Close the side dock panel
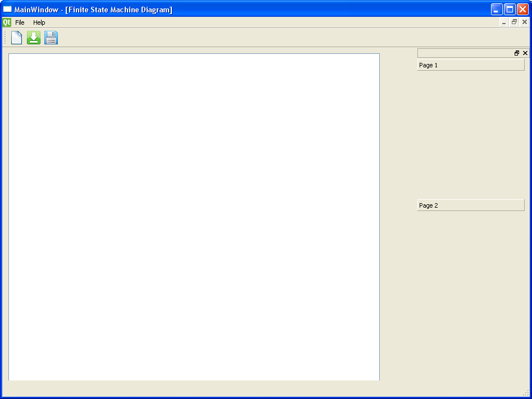This screenshot has width=532, height=399. coord(525,53)
